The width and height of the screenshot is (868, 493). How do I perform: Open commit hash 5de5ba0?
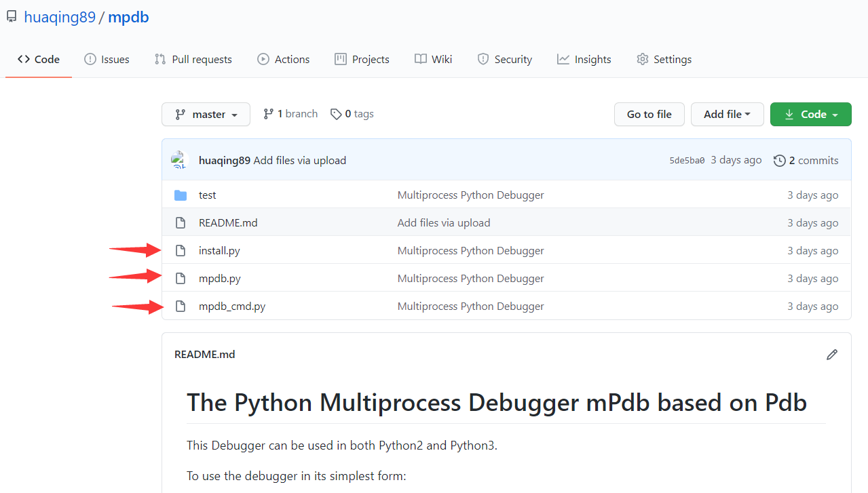(x=687, y=161)
